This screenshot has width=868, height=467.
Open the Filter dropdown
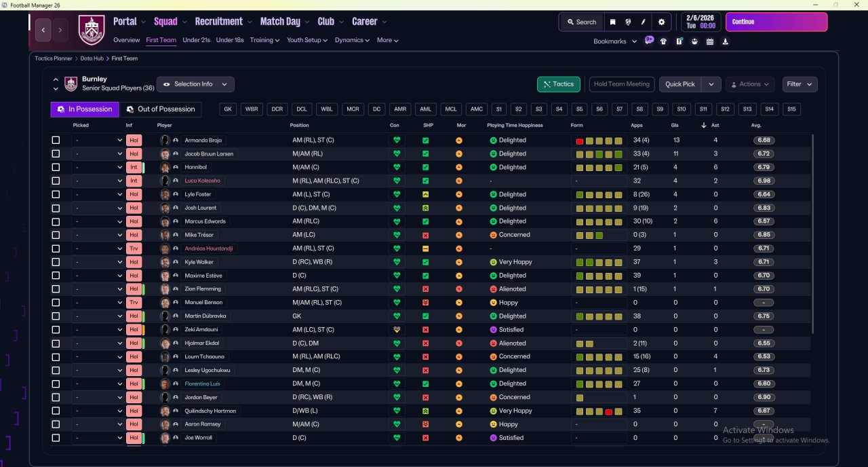800,84
